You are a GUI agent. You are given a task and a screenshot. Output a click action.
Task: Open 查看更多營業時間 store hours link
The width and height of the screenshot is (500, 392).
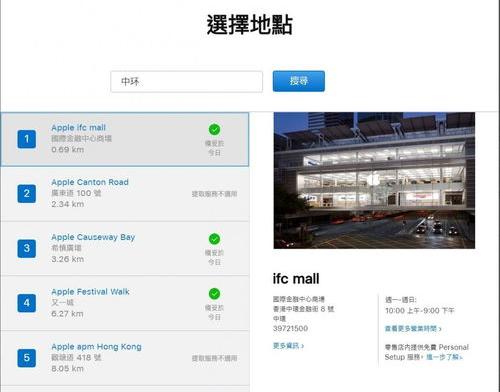[413, 329]
